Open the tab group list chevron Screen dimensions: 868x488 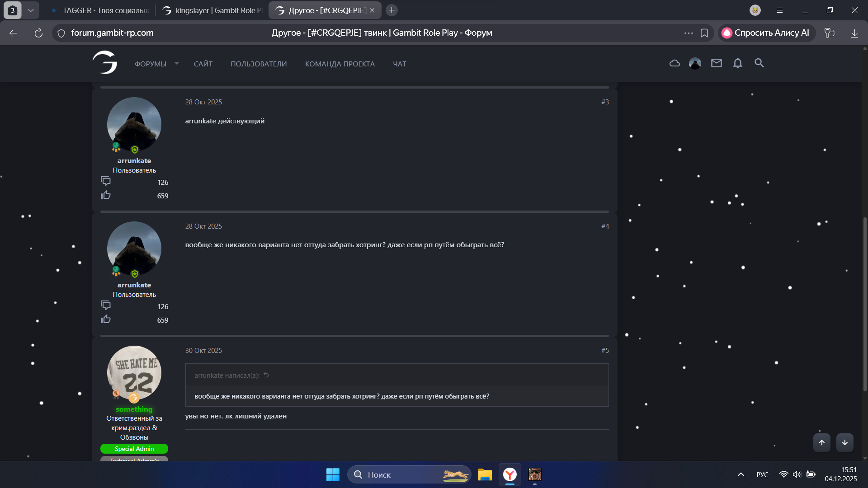(30, 10)
